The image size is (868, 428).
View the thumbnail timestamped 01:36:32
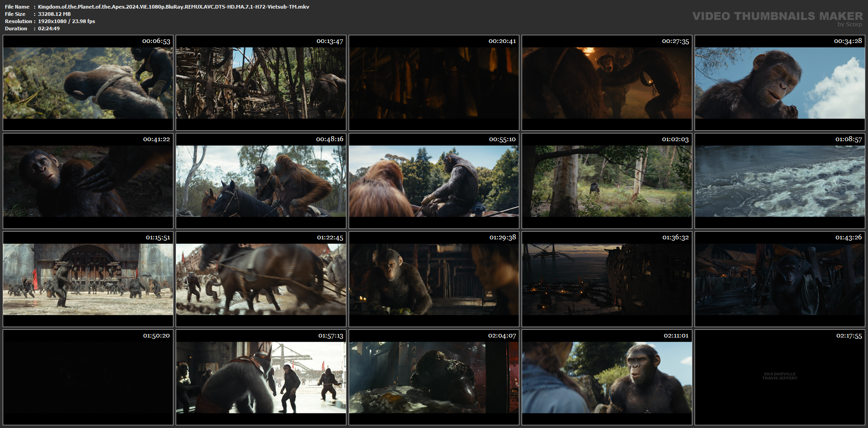[x=607, y=279]
